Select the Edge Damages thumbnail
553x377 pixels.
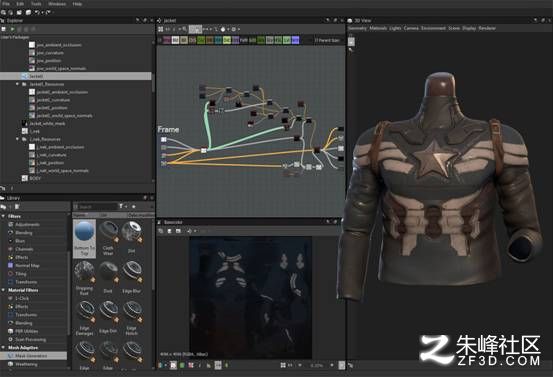85,318
